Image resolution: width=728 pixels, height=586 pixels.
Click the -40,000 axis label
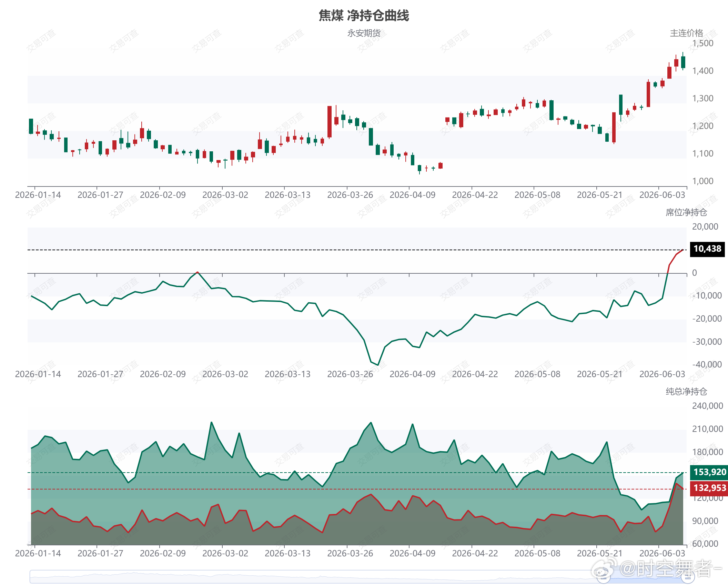pyautogui.click(x=707, y=365)
